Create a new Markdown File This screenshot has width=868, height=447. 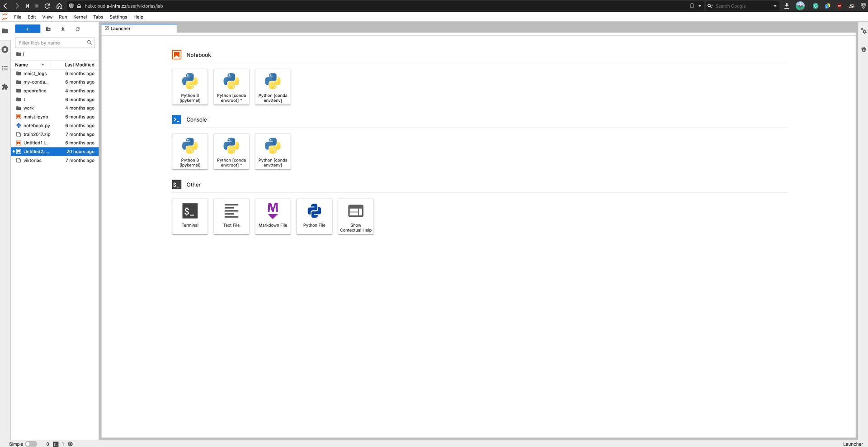pyautogui.click(x=273, y=216)
